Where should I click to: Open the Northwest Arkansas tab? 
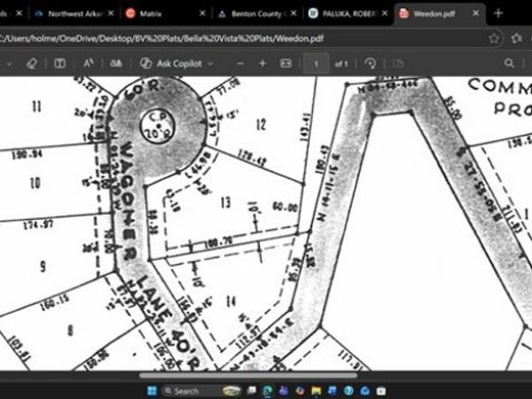(x=75, y=13)
